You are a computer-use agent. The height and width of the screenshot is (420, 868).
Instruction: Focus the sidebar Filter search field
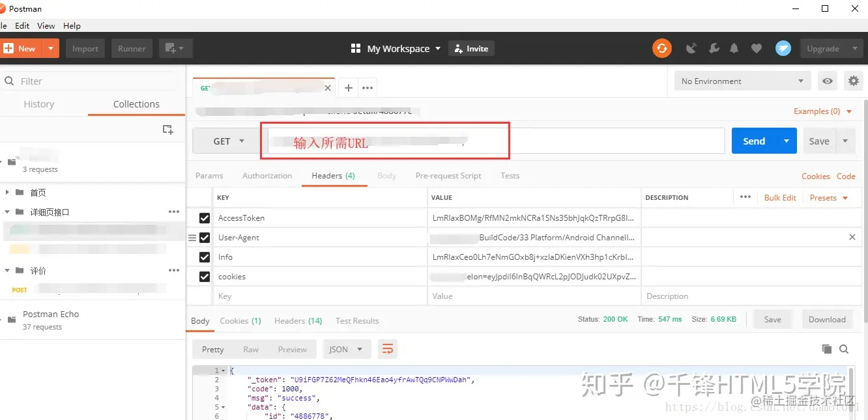(x=90, y=81)
